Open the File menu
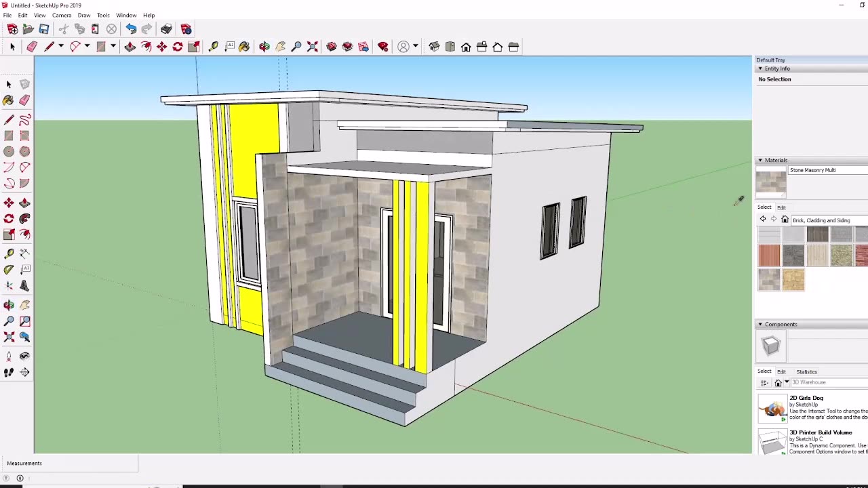Viewport: 868px width, 488px height. click(7, 15)
